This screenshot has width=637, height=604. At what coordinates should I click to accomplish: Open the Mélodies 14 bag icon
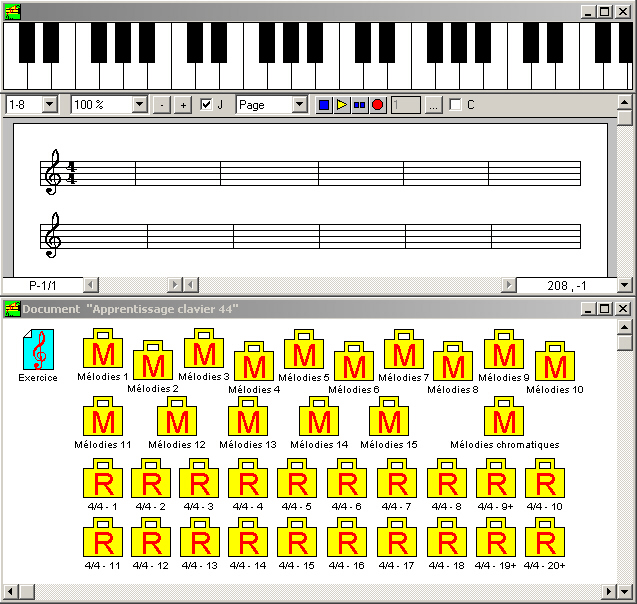point(319,416)
